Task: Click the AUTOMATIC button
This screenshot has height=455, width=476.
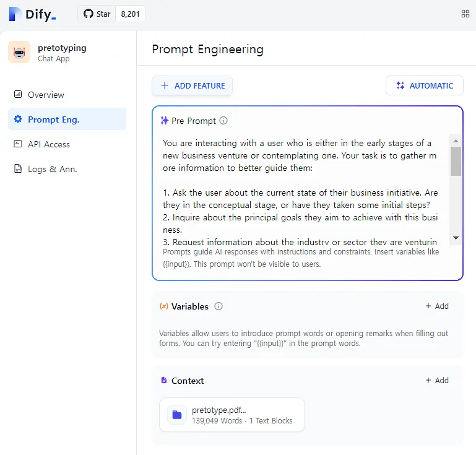Action: tap(425, 85)
